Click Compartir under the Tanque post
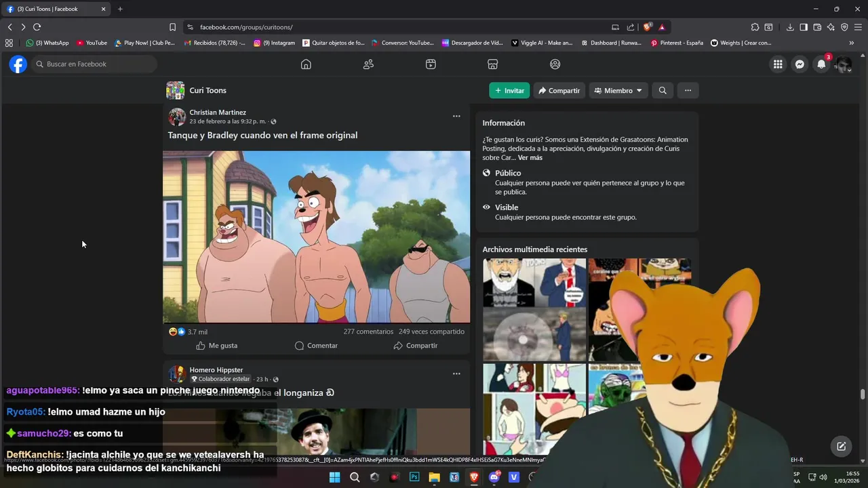868x488 pixels. [416, 346]
